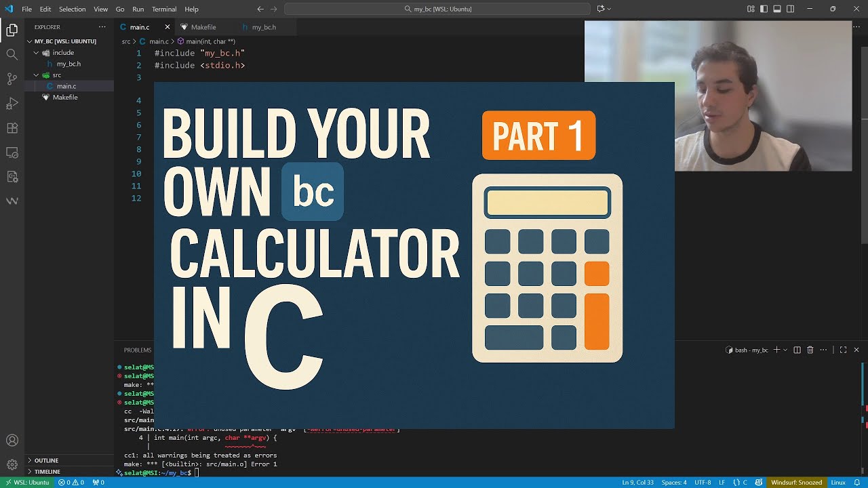Toggle the secondary side bar
This screenshot has width=868, height=488.
click(791, 9)
